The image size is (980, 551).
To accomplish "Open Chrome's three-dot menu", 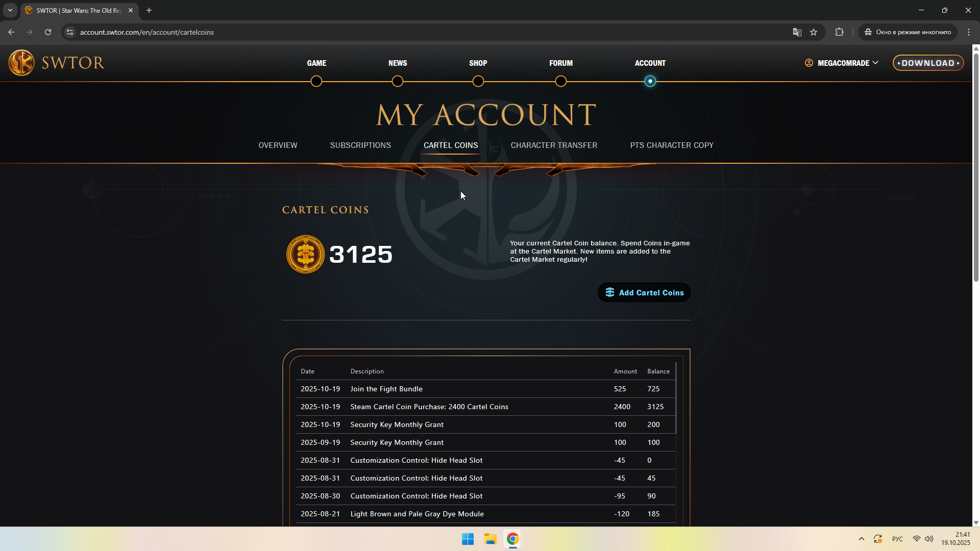I will pos(969,32).
